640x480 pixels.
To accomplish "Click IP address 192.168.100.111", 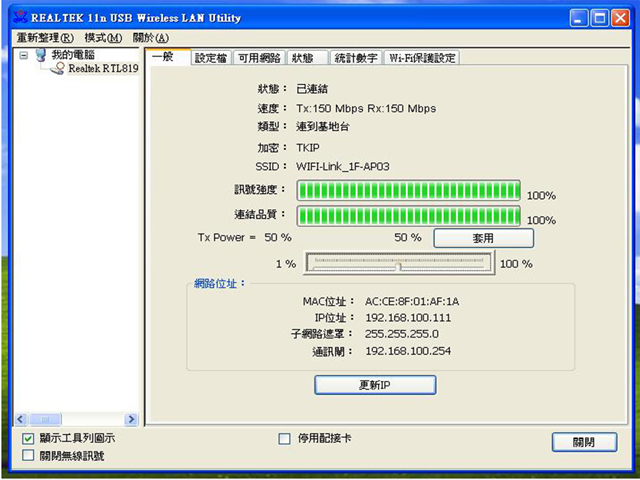I will [x=408, y=318].
